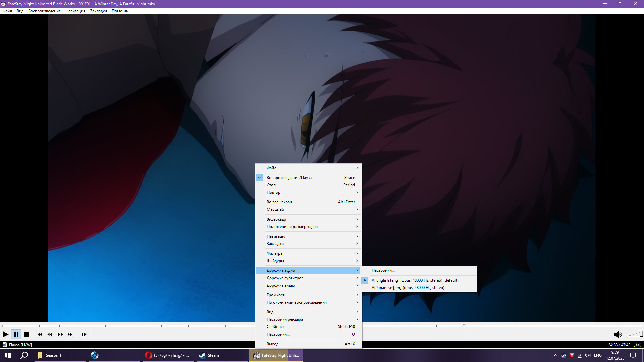
Task: Open network status tray icon
Action: click(580, 355)
